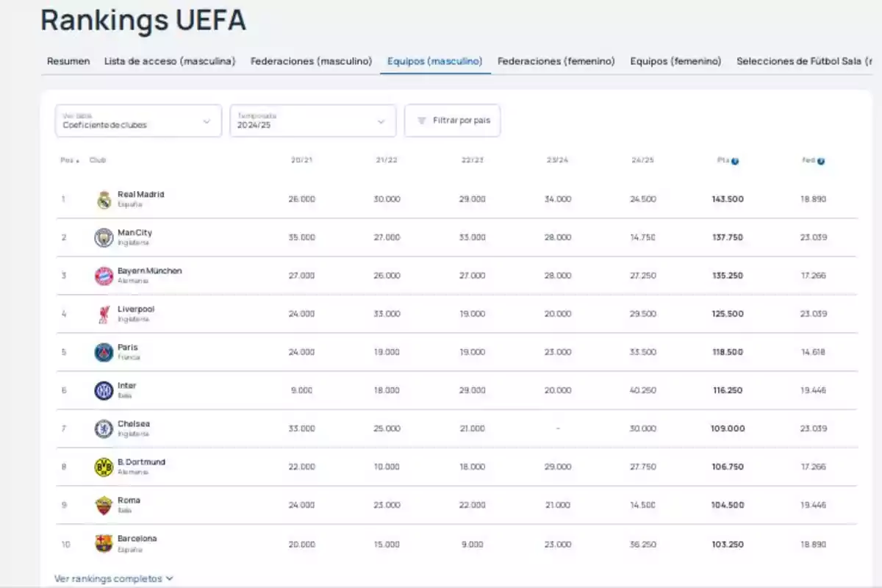
Task: Click Paris's Fed value 14.618
Action: tap(813, 352)
